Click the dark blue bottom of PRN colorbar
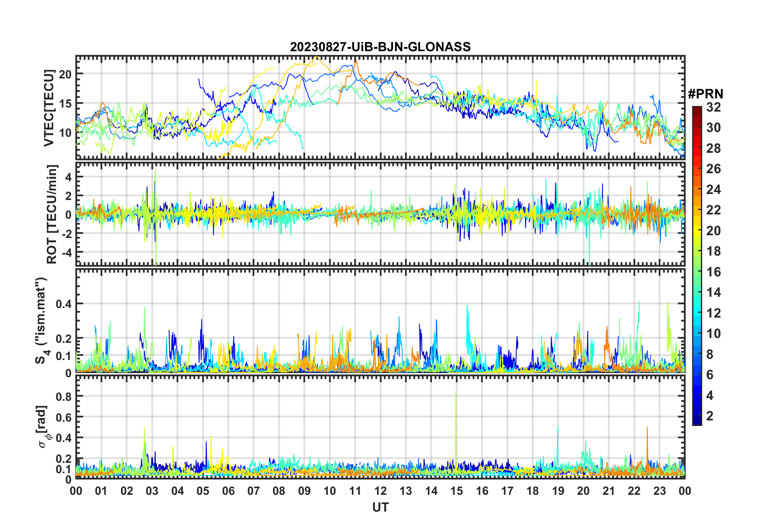761x532 pixels. pos(697,422)
